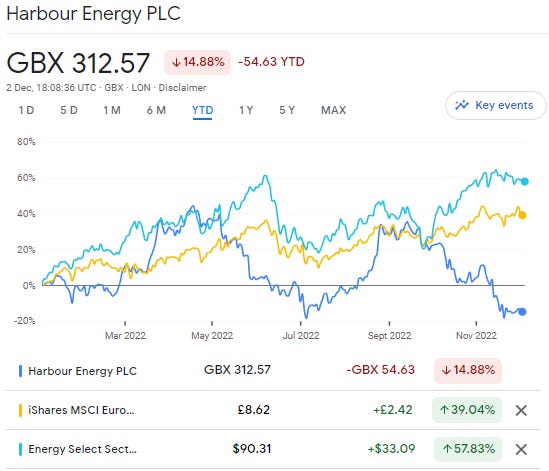Remove iShares MSCI Euro comparison with X
Image resolution: width=549 pixels, height=471 pixels.
click(521, 410)
